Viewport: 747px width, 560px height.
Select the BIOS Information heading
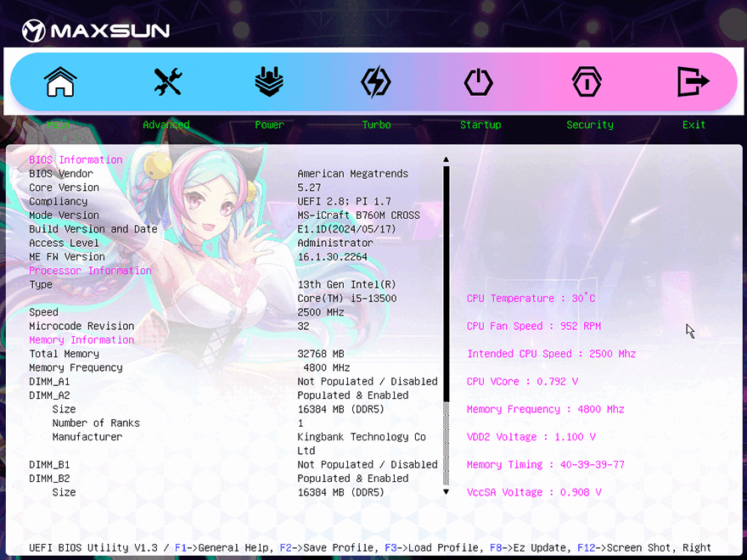pyautogui.click(x=76, y=160)
